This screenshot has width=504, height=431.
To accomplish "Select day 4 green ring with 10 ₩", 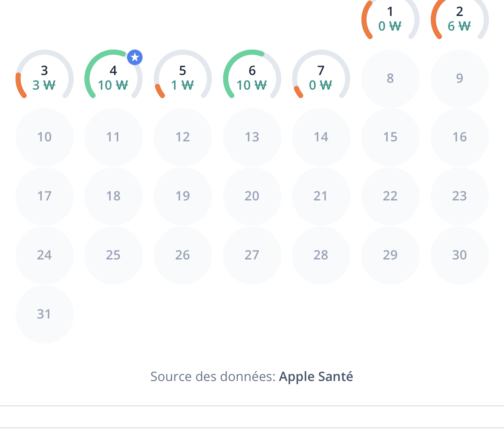I will click(x=113, y=78).
